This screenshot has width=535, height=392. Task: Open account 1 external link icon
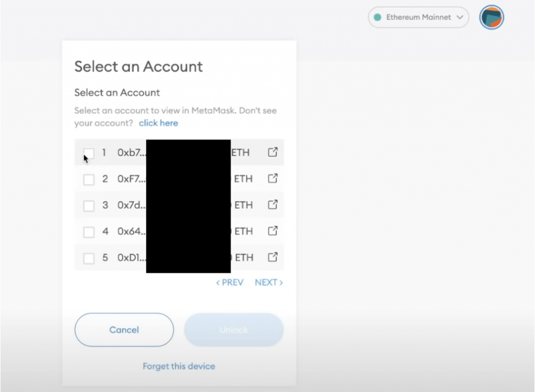[x=272, y=152]
